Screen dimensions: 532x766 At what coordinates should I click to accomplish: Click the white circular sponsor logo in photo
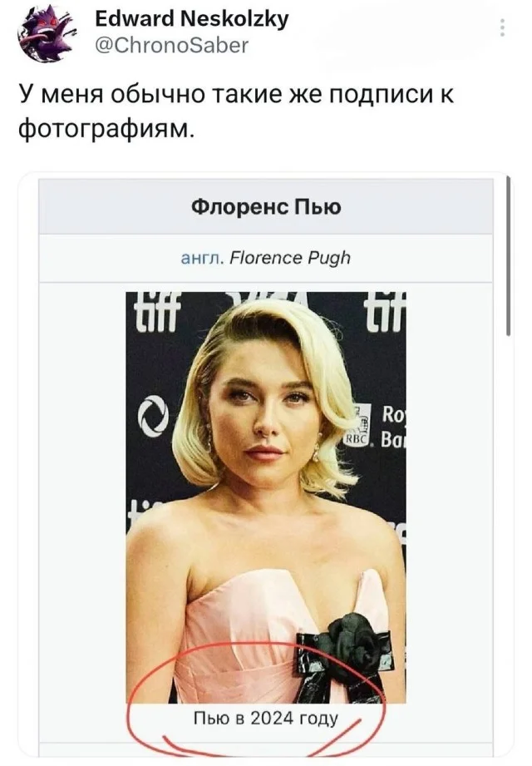[x=153, y=418]
